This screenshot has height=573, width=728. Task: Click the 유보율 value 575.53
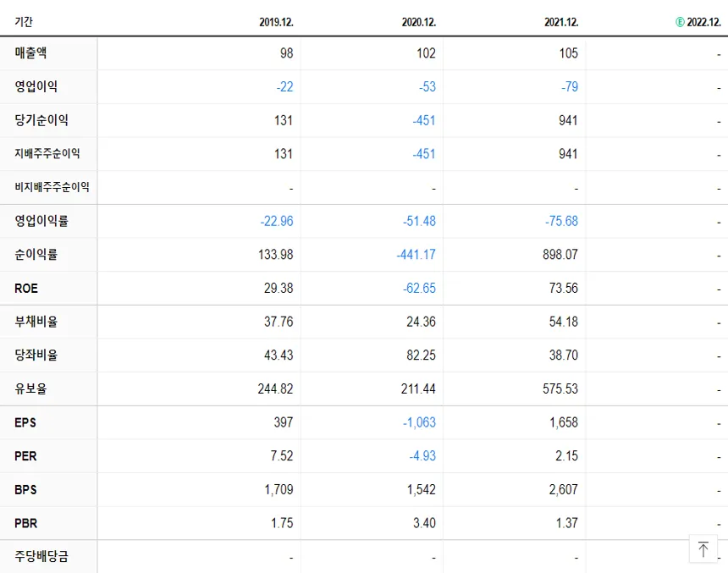coord(560,388)
